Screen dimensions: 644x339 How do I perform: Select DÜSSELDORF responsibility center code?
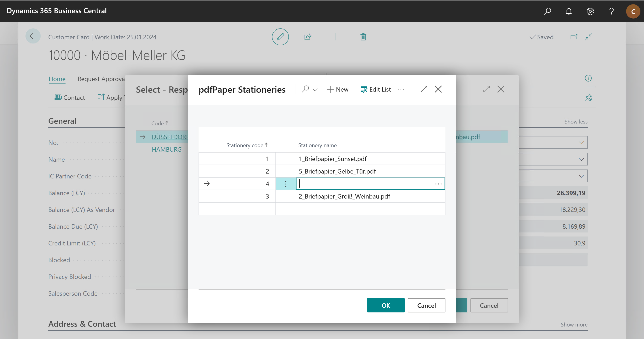pos(170,137)
